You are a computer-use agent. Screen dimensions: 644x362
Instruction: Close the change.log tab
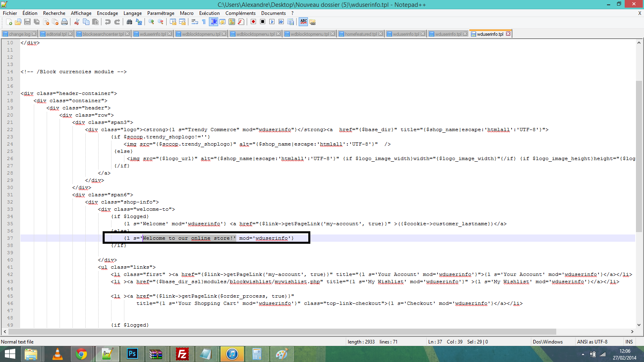click(x=34, y=34)
